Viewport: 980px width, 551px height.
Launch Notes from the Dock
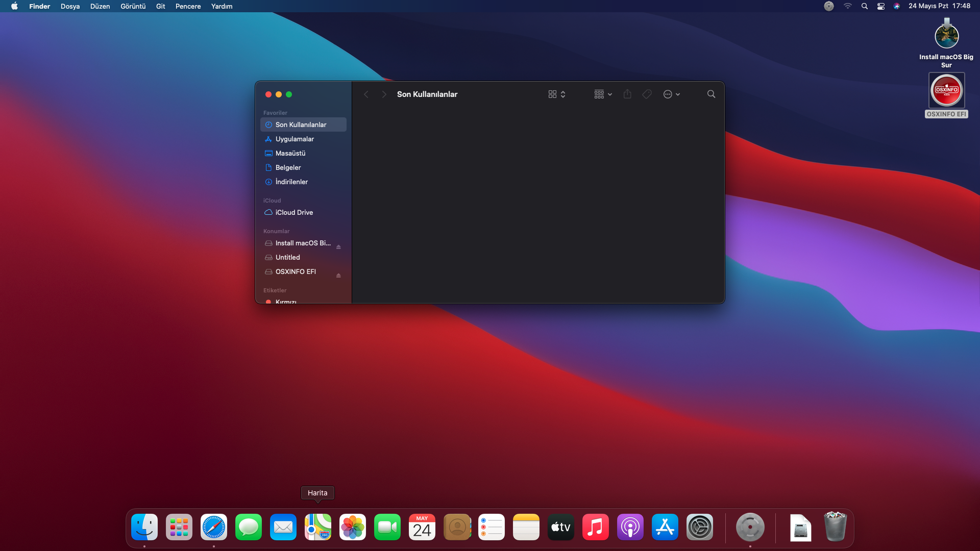pos(526,527)
